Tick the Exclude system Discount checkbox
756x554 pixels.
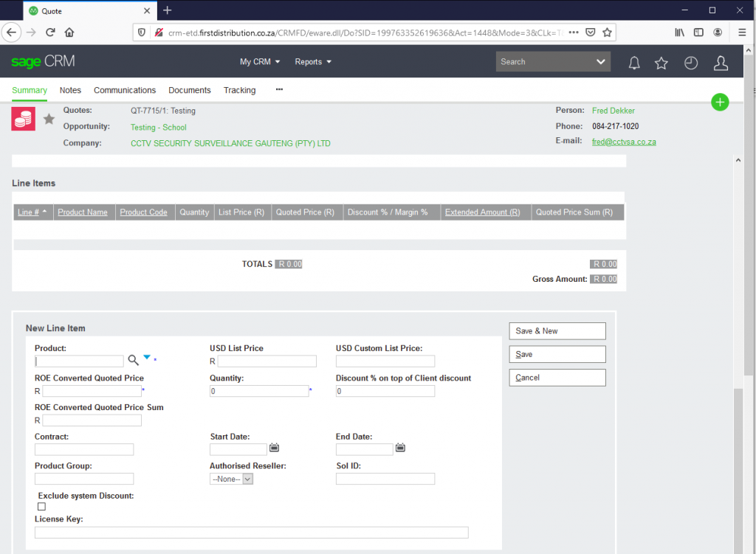tap(41, 507)
